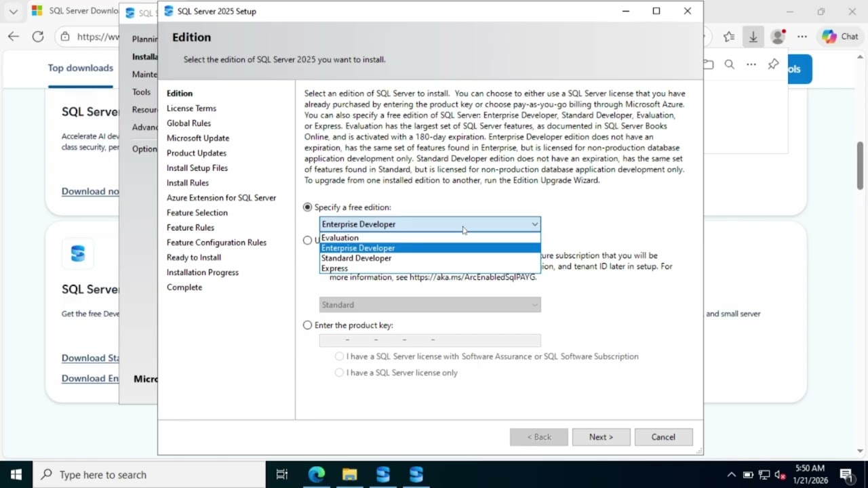The width and height of the screenshot is (868, 488).
Task: Click the downloads panel folder icon
Action: pyautogui.click(x=709, y=64)
